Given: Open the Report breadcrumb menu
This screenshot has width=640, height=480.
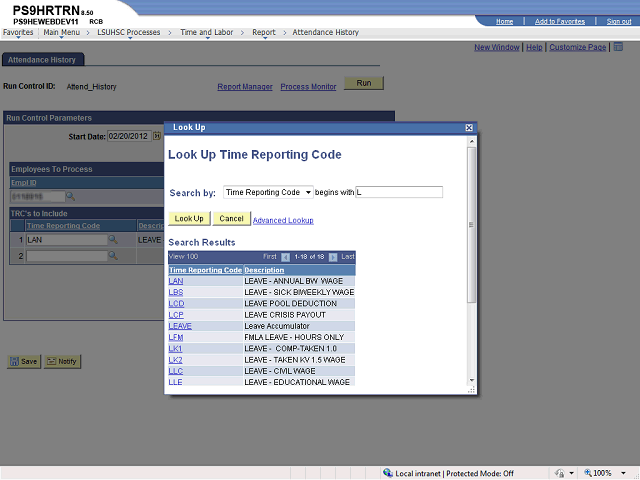Looking at the screenshot, I should (264, 32).
